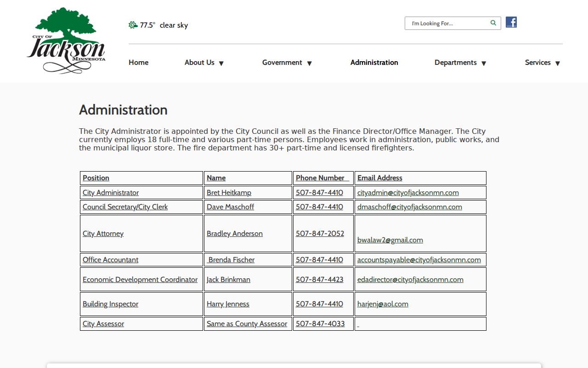Email edadirector@cityofjacksonmn.com
The width and height of the screenshot is (588, 368).
point(410,280)
